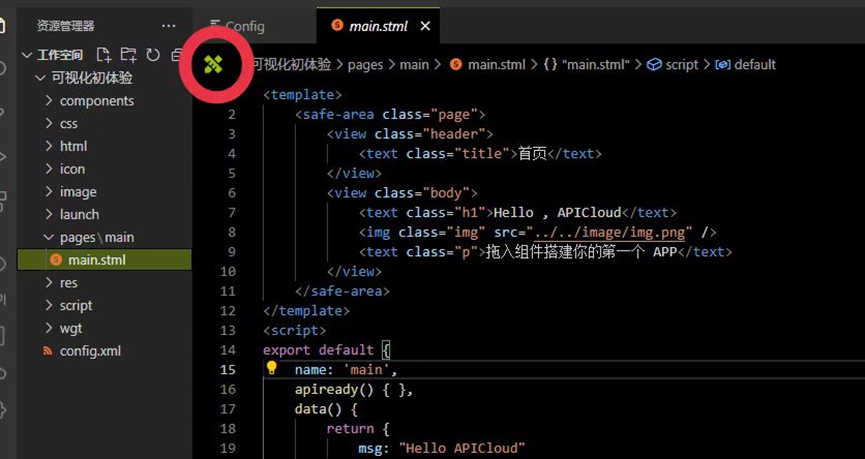The image size is (865, 459).
Task: Click the <script> tag on line 13
Action: click(295, 330)
